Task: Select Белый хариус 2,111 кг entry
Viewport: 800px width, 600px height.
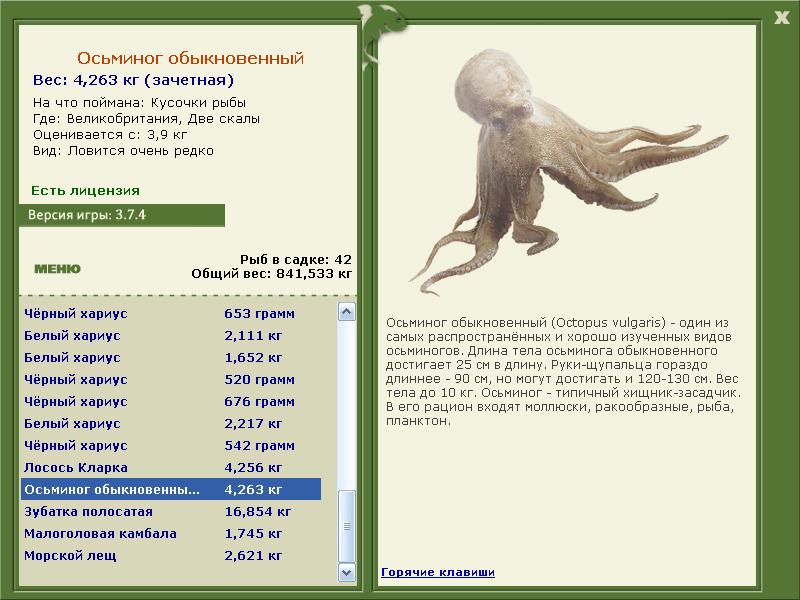Action: coord(171,336)
